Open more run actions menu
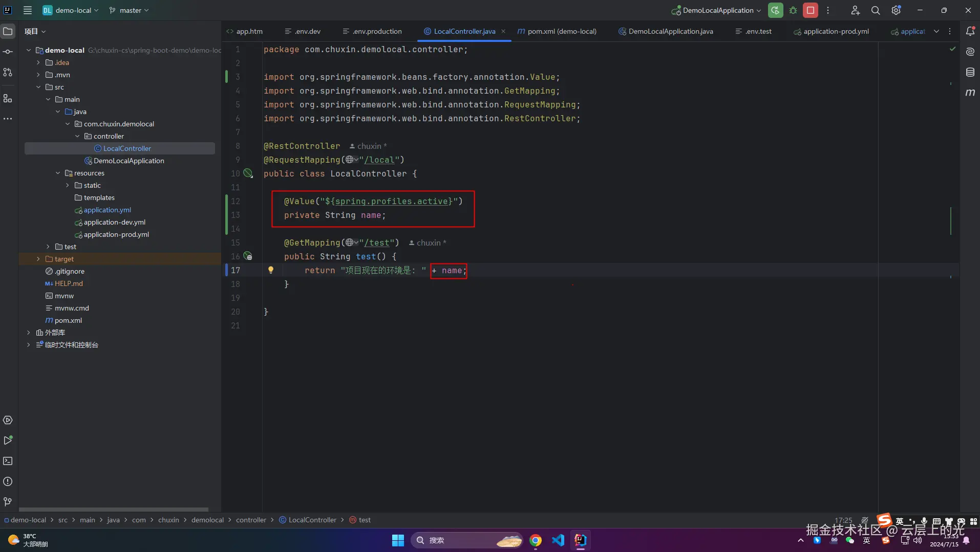Image resolution: width=980 pixels, height=552 pixels. click(x=828, y=10)
